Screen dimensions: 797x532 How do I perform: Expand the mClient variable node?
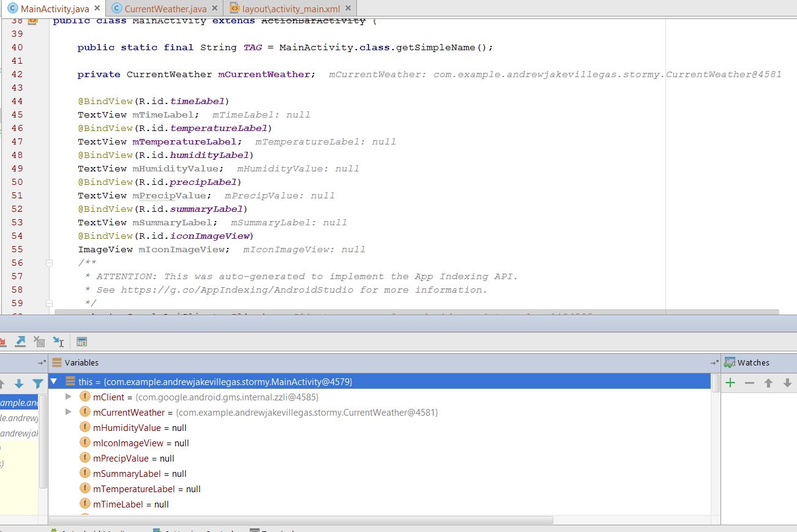(69, 397)
